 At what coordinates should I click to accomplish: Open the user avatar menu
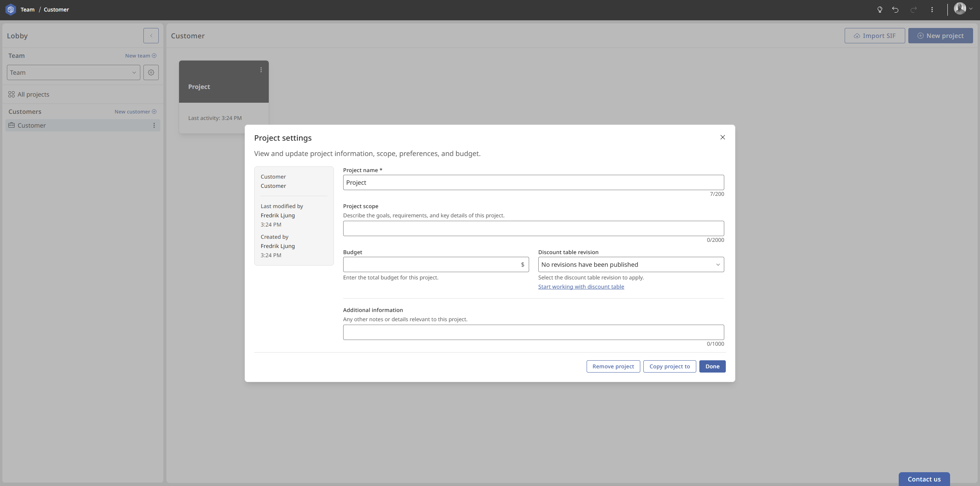(x=963, y=8)
